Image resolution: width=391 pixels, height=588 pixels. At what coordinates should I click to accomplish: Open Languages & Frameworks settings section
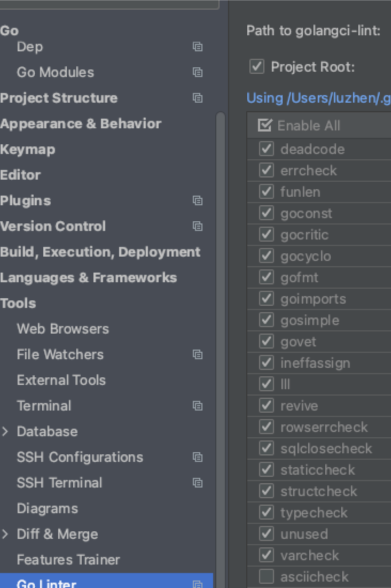pyautogui.click(x=88, y=277)
